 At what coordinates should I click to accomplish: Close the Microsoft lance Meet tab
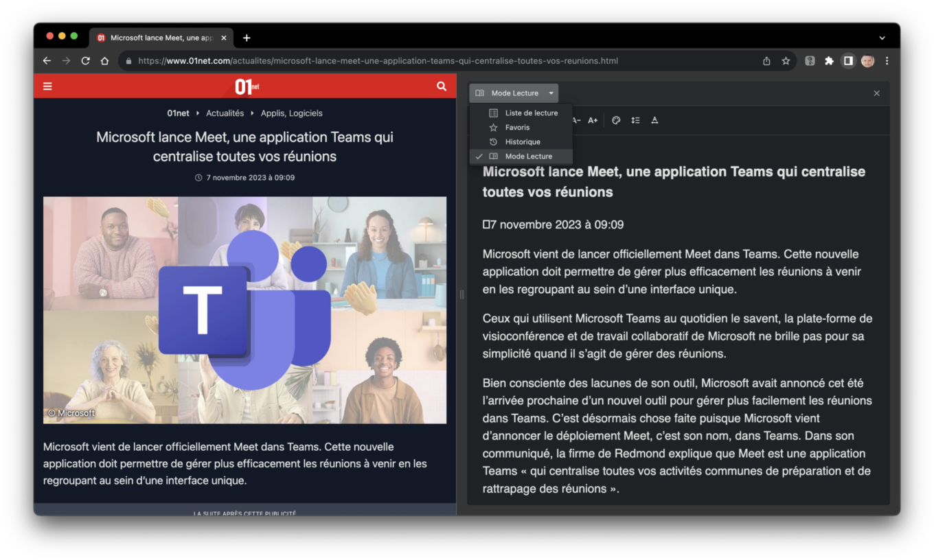224,38
